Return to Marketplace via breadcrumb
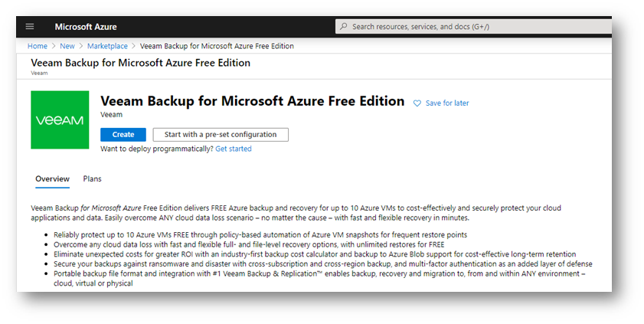 pyautogui.click(x=107, y=46)
